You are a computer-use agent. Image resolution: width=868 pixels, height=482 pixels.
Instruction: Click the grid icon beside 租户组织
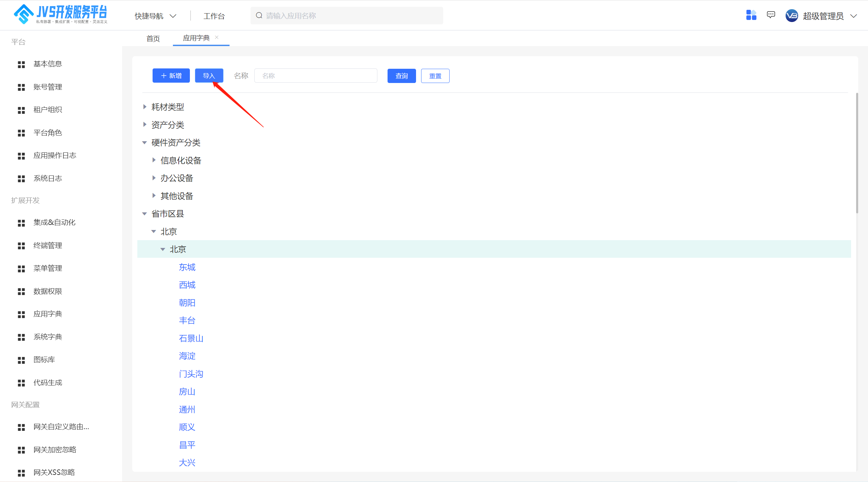coord(21,110)
